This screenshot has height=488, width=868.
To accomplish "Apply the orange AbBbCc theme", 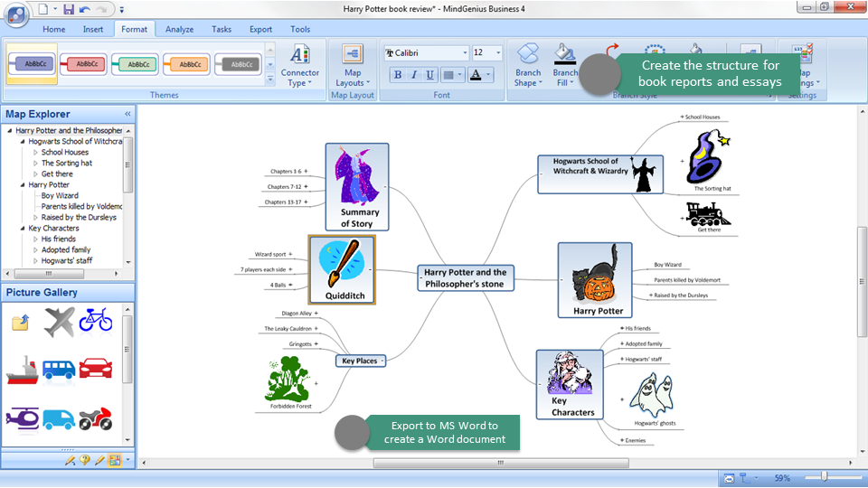I will click(x=186, y=64).
